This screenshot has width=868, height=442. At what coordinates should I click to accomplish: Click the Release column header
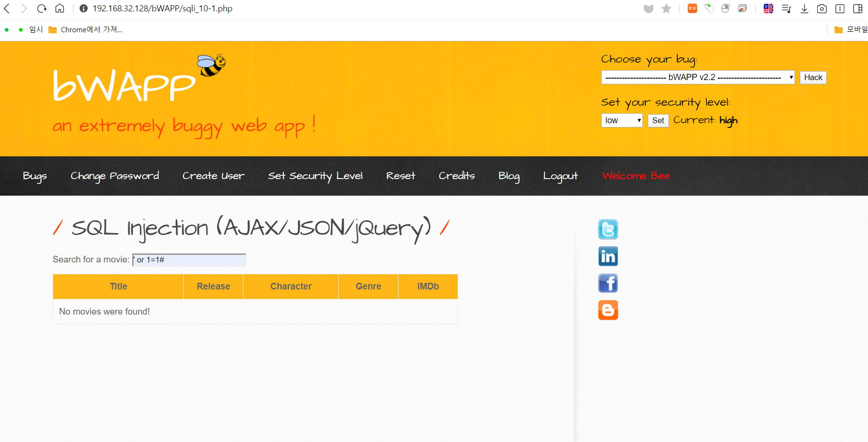214,286
